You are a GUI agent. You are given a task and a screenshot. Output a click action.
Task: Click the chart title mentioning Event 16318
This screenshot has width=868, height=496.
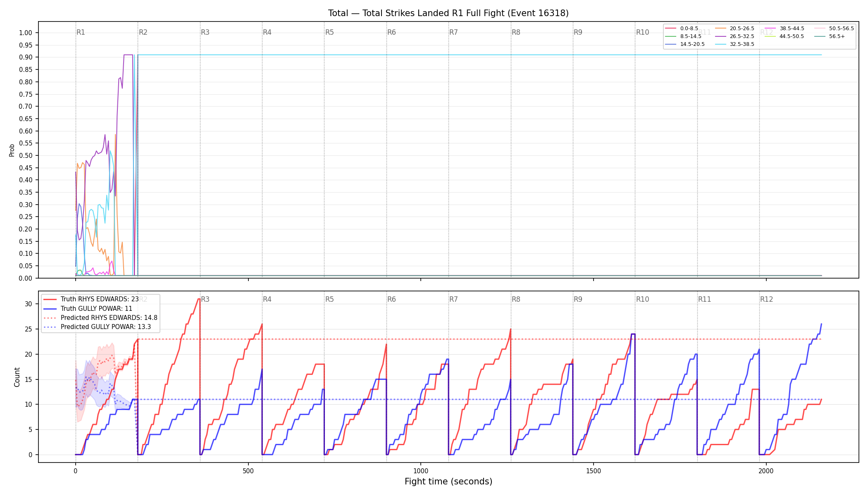(448, 13)
